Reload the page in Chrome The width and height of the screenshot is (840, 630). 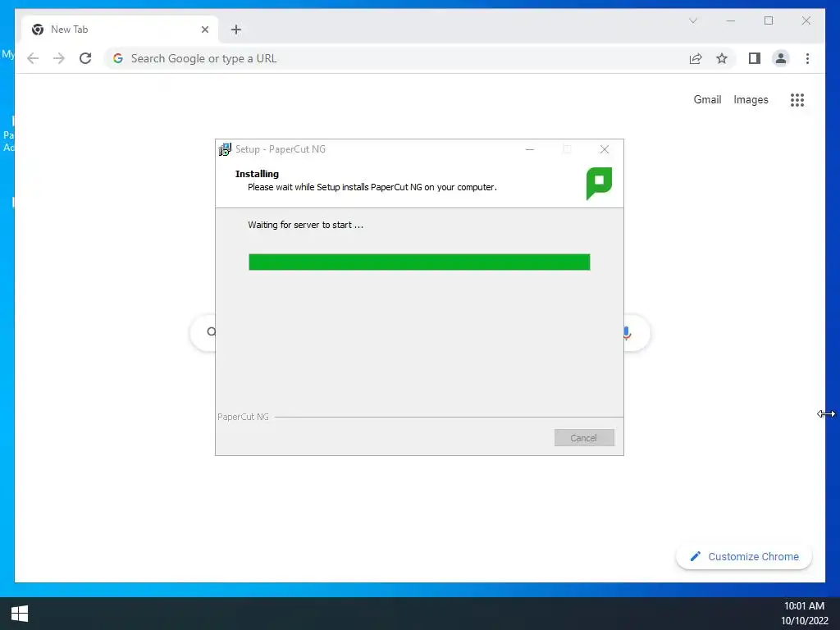click(85, 58)
